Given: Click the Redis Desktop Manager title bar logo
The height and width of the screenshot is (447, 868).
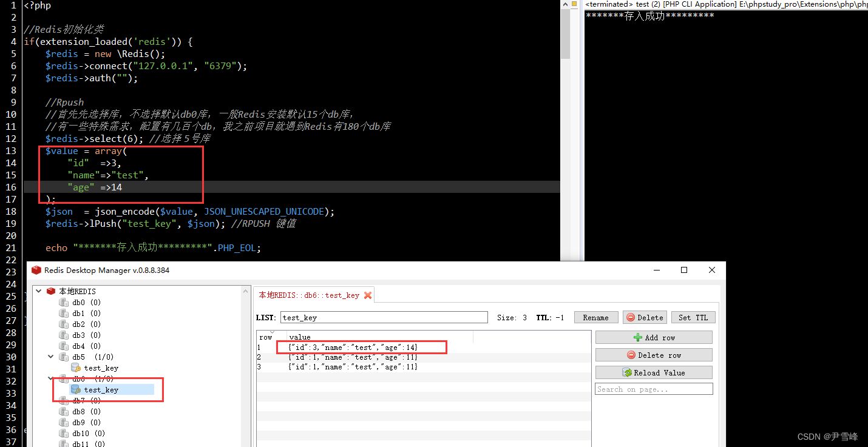Looking at the screenshot, I should [x=36, y=271].
